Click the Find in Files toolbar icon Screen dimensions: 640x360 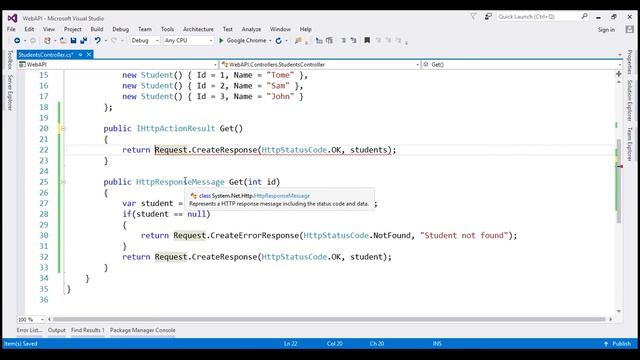pyautogui.click(x=298, y=40)
